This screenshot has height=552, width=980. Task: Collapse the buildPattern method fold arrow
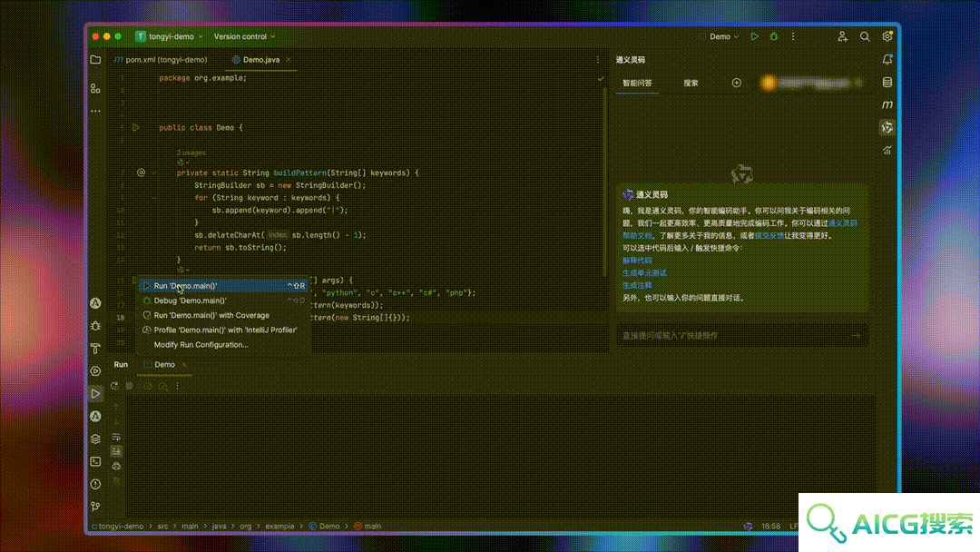point(154,173)
